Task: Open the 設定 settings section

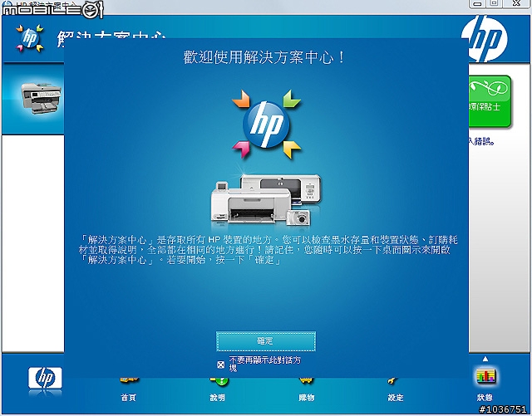Action: [396, 390]
